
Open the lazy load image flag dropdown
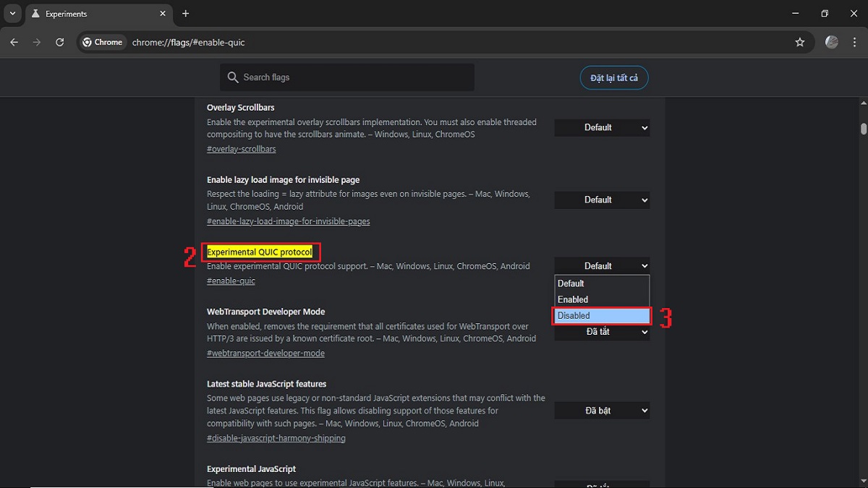pos(602,200)
